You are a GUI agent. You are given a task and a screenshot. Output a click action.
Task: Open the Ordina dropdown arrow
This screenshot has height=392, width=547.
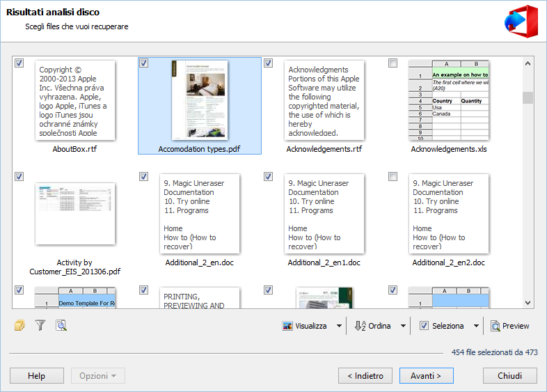coord(403,326)
